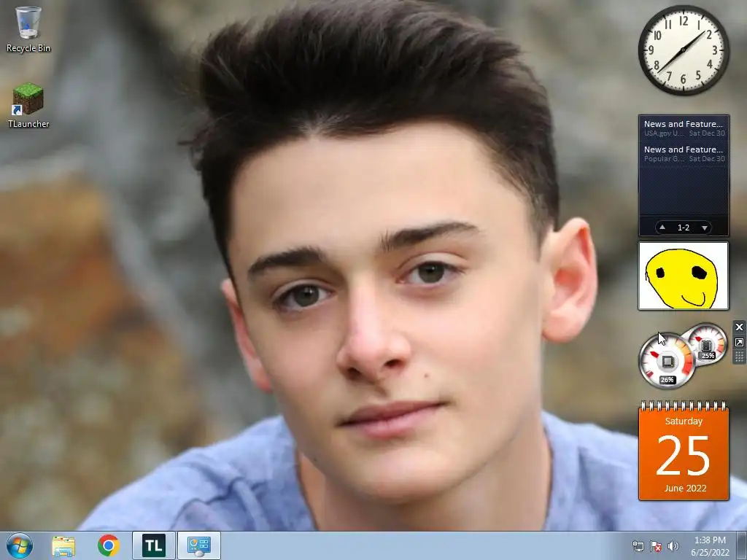
Task: Show previous feed headlines with up arrow
Action: [662, 227]
